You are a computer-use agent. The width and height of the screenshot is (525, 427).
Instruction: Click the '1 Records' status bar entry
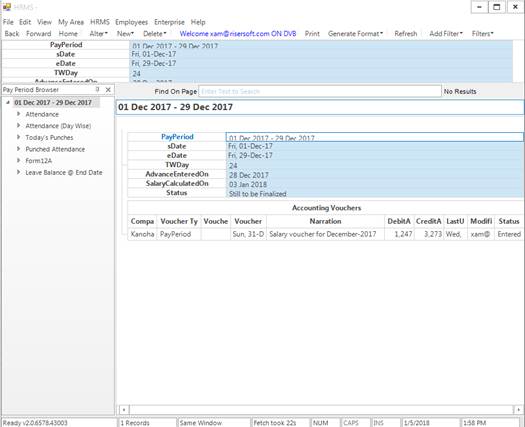(x=146, y=423)
